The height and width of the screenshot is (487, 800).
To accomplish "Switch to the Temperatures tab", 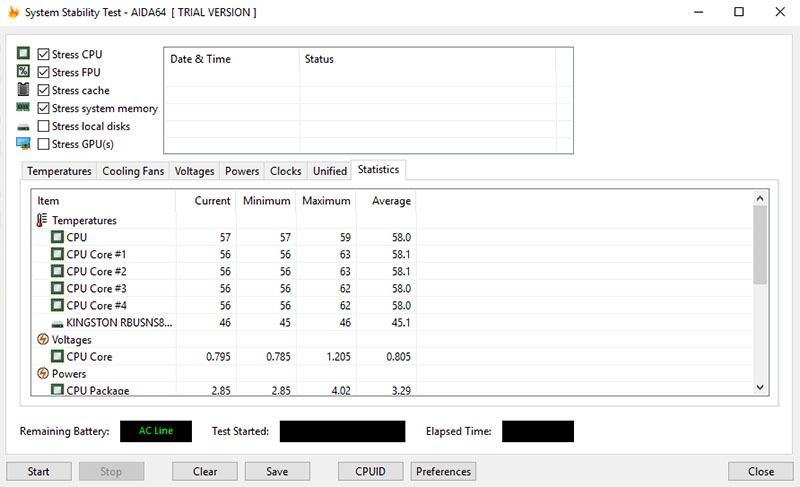I will (59, 171).
